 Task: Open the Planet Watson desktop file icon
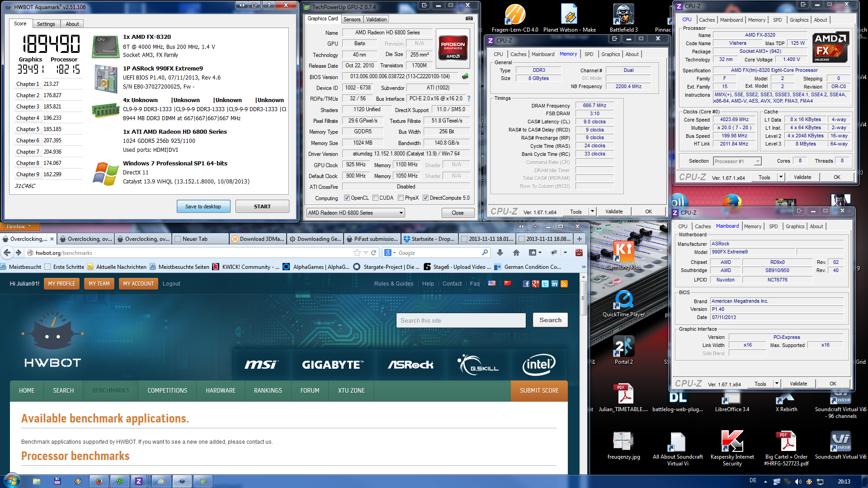point(569,18)
